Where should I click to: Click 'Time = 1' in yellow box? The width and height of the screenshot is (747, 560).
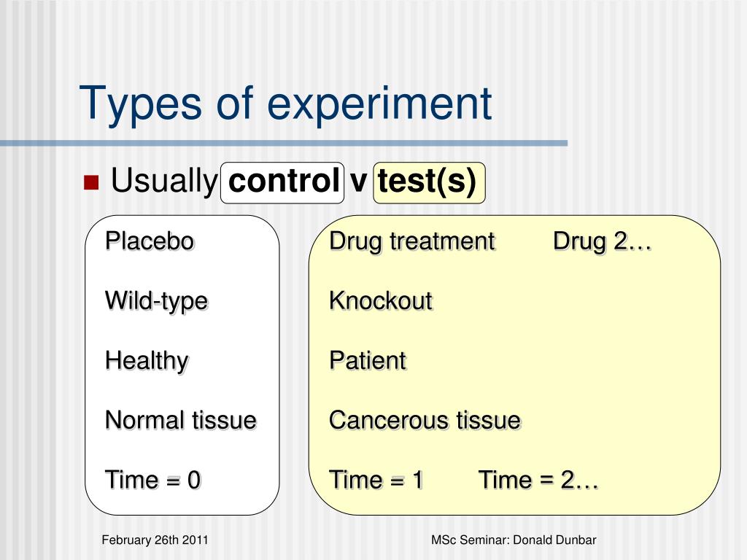(376, 480)
